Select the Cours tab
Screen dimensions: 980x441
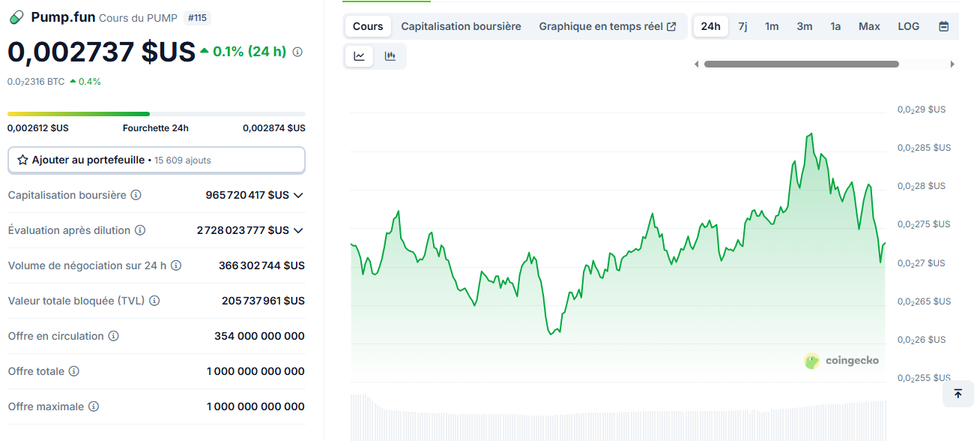(368, 26)
